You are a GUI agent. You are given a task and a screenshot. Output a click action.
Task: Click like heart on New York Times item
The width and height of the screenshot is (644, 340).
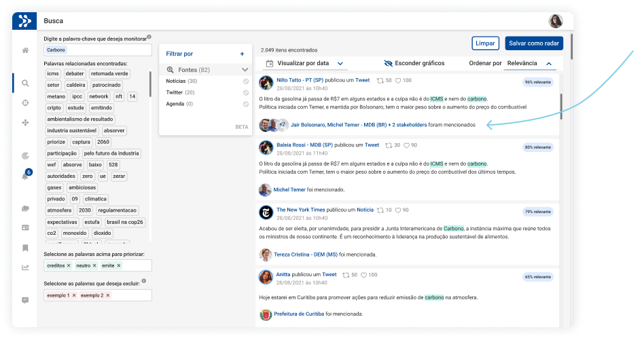(398, 210)
